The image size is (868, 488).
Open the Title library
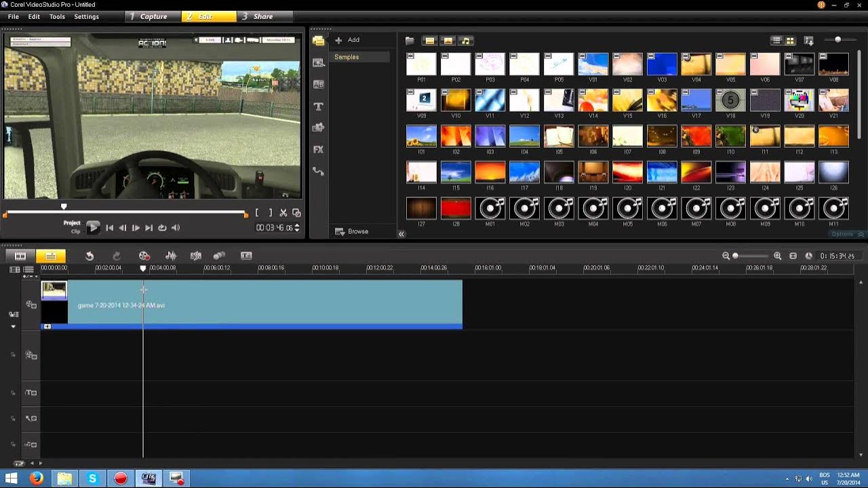click(x=318, y=106)
